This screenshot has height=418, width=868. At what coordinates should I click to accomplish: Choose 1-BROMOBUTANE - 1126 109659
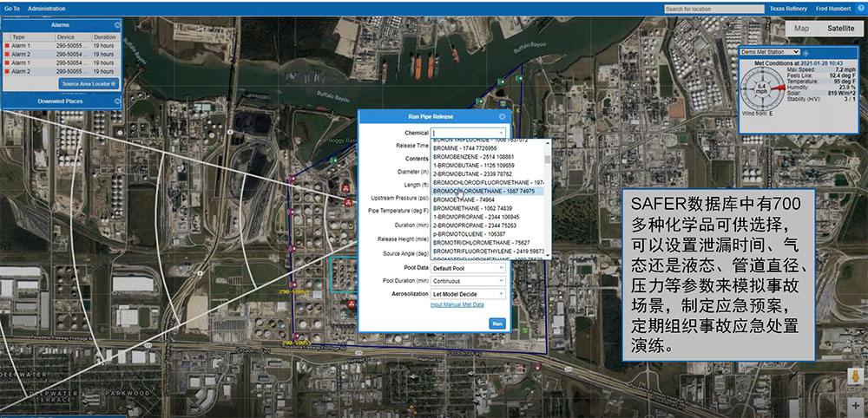487,166
